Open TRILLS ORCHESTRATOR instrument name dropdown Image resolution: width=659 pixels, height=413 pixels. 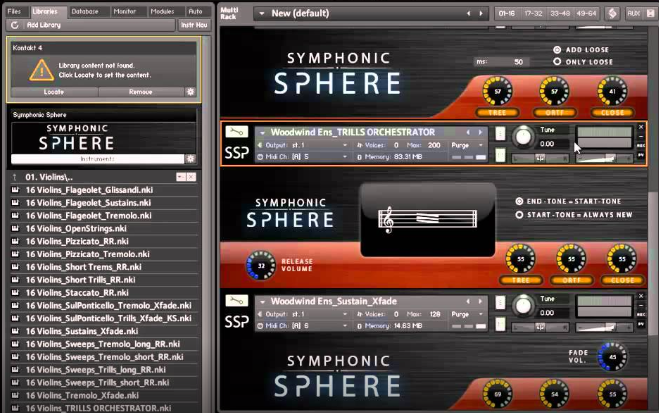262,132
